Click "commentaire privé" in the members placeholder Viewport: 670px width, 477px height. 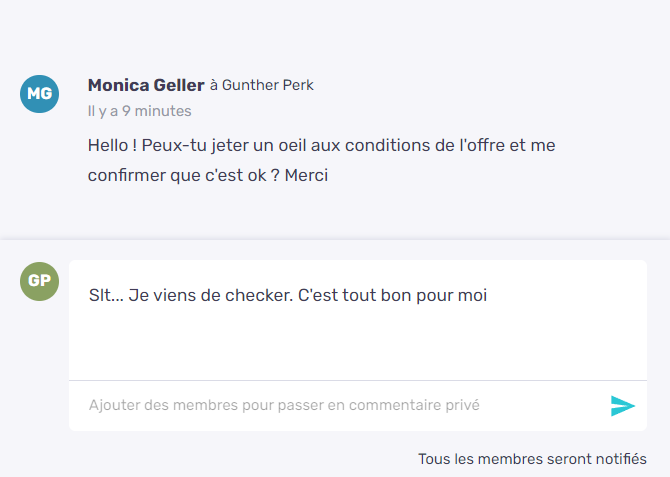coord(414,405)
